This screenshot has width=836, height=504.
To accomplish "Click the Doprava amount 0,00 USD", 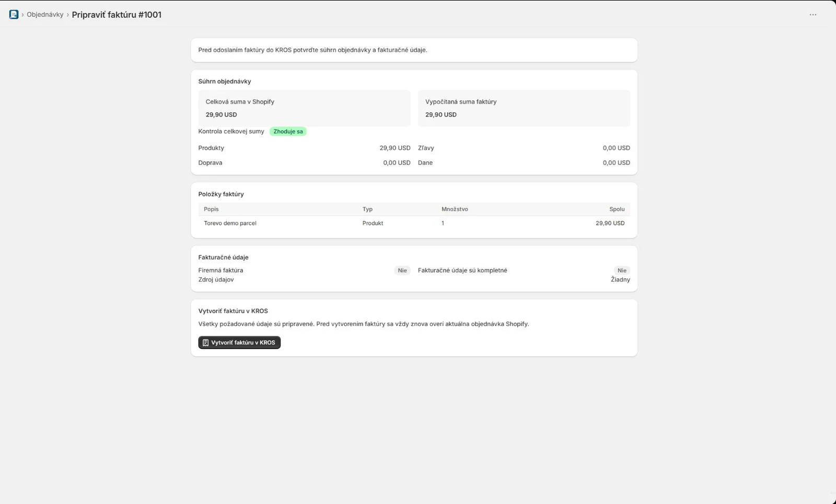I will point(397,162).
